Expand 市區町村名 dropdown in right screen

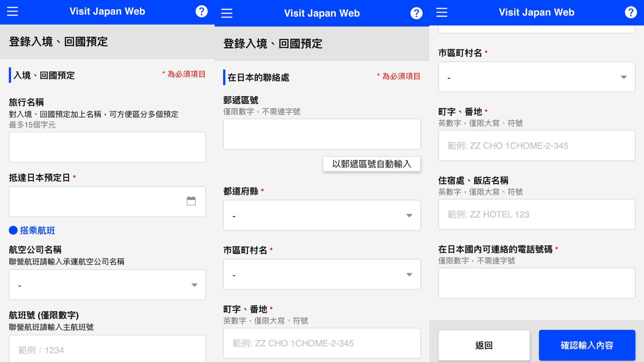pos(537,77)
